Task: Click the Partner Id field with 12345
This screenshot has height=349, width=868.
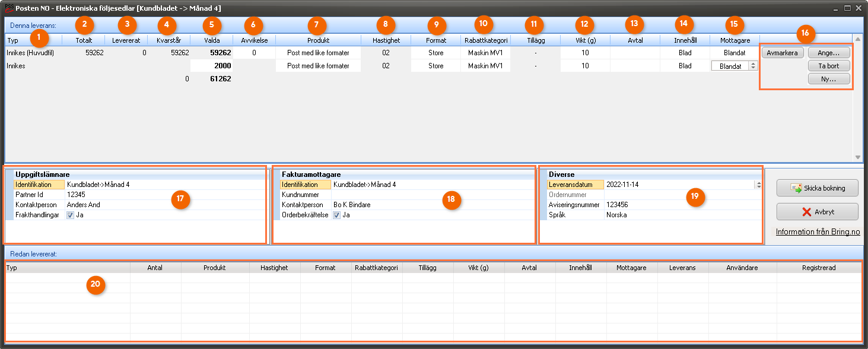Action: 165,195
